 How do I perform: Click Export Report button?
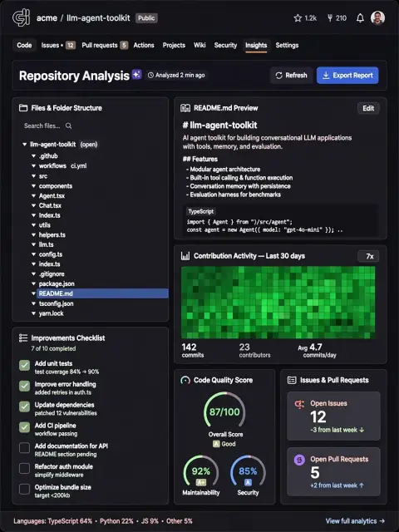click(x=347, y=76)
